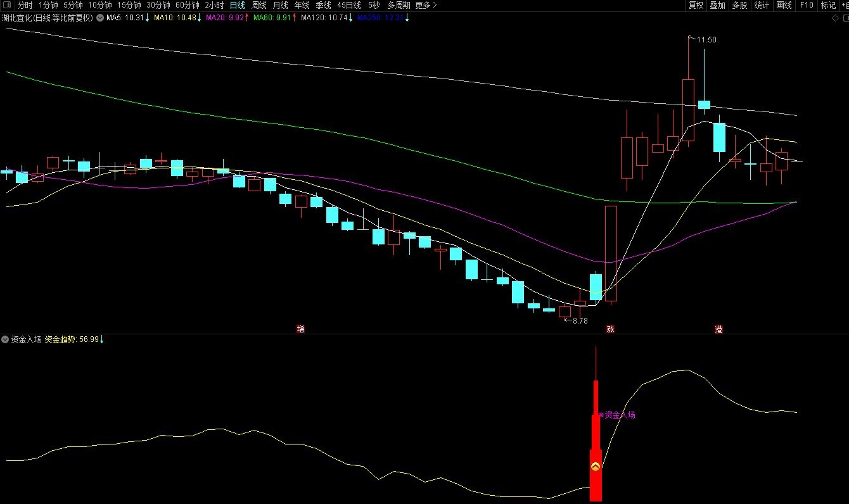
Task: Select the 5分钟 period tab
Action: point(73,5)
